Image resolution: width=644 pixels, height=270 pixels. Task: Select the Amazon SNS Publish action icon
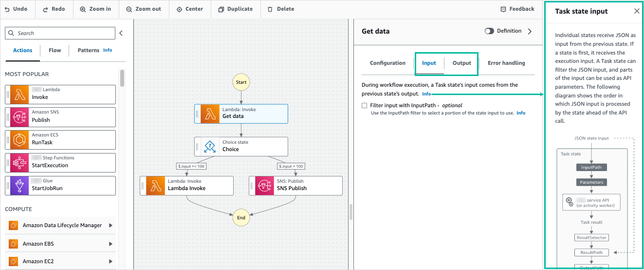pyautogui.click(x=20, y=117)
